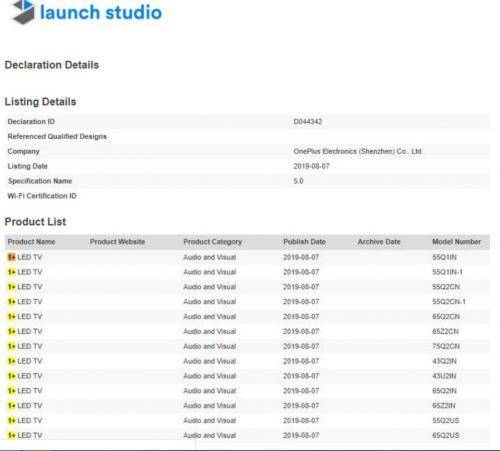
Task: Click model number 43Q2IN
Action: click(x=444, y=361)
